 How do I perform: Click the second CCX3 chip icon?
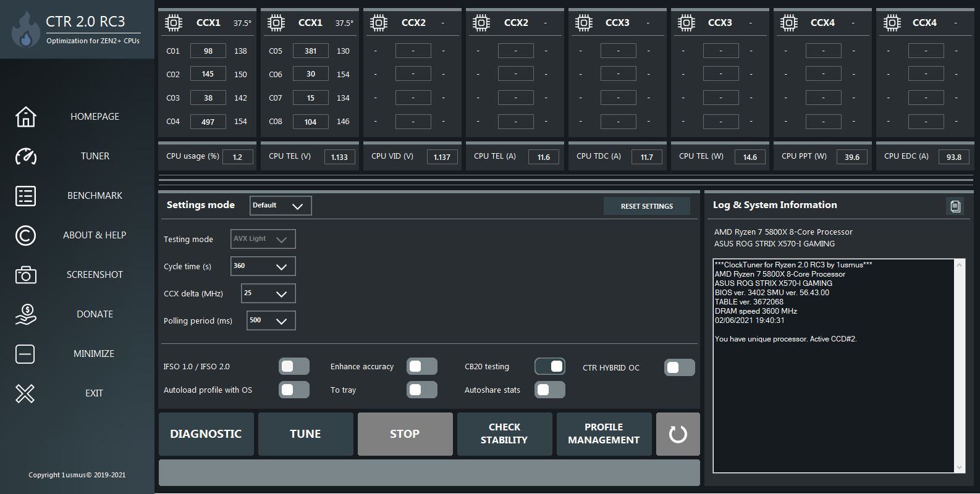(686, 23)
